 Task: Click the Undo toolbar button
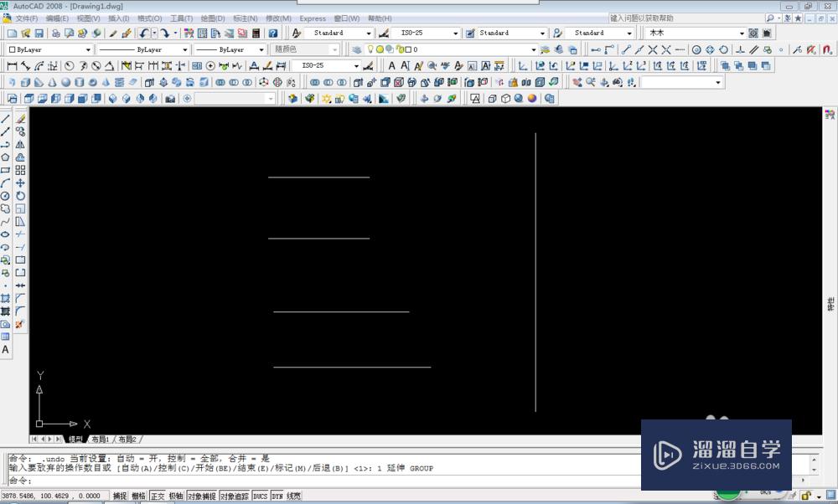[144, 33]
